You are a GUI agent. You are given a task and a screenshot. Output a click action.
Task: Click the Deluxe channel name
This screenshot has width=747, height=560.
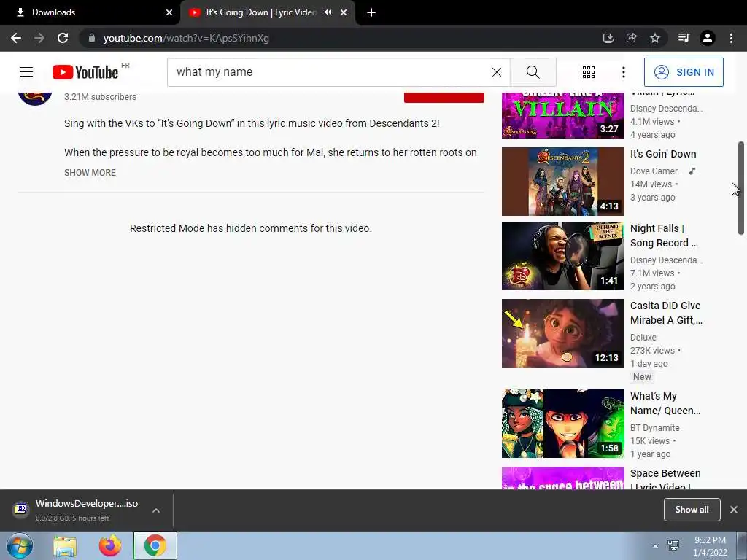point(643,337)
